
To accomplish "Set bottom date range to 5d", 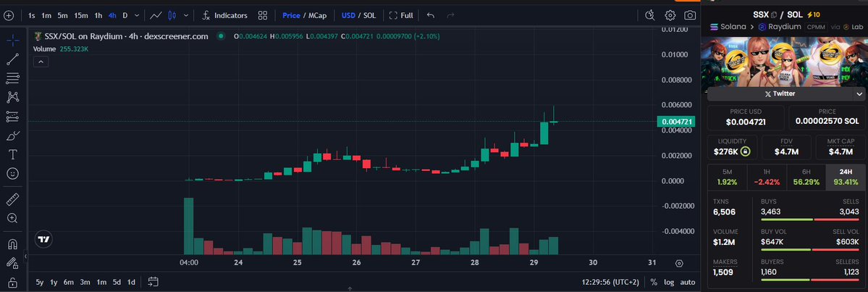I will point(117,282).
